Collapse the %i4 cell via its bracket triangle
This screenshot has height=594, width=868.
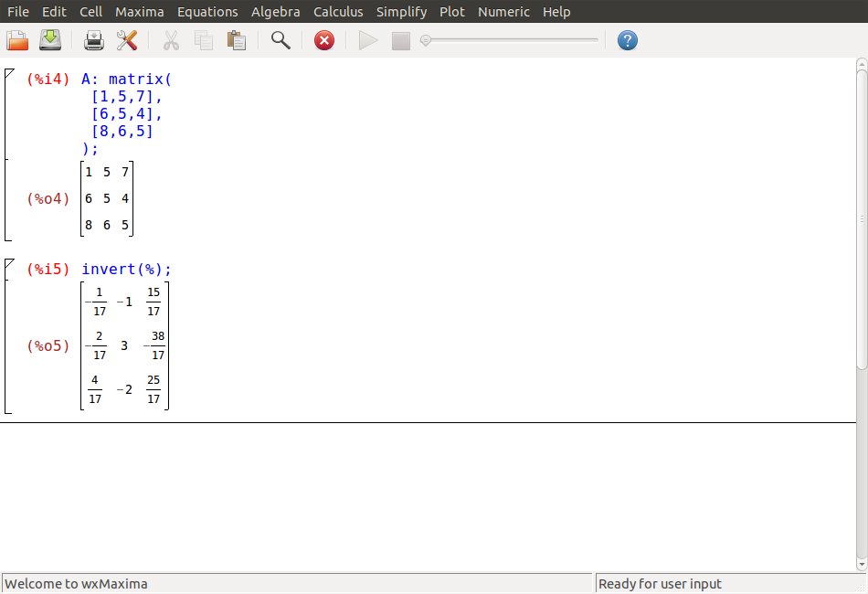pyautogui.click(x=9, y=73)
